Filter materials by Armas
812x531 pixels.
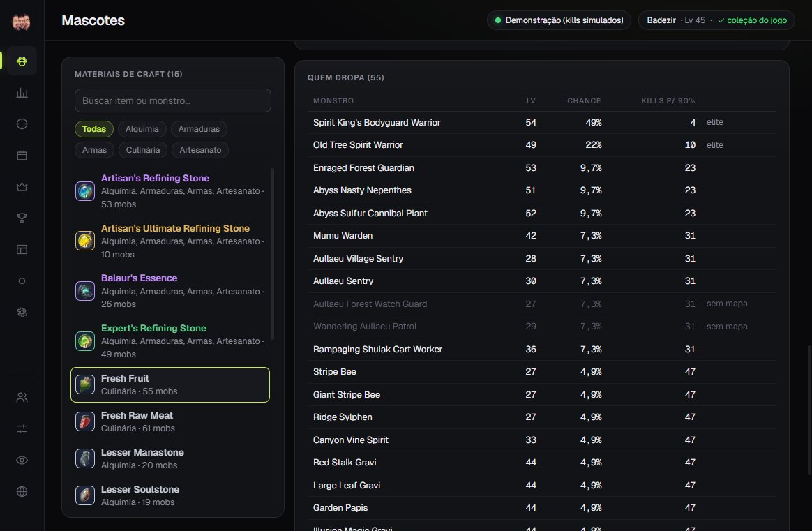tap(94, 150)
